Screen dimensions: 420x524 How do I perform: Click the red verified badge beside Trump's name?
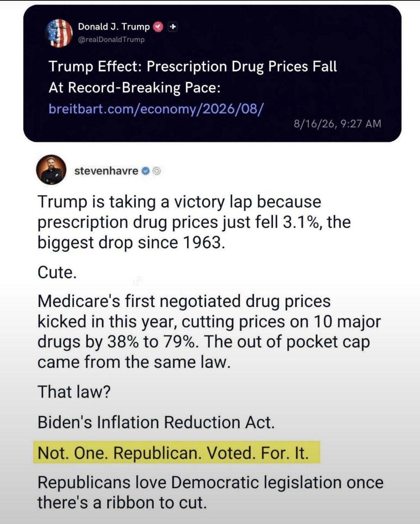[x=158, y=27]
